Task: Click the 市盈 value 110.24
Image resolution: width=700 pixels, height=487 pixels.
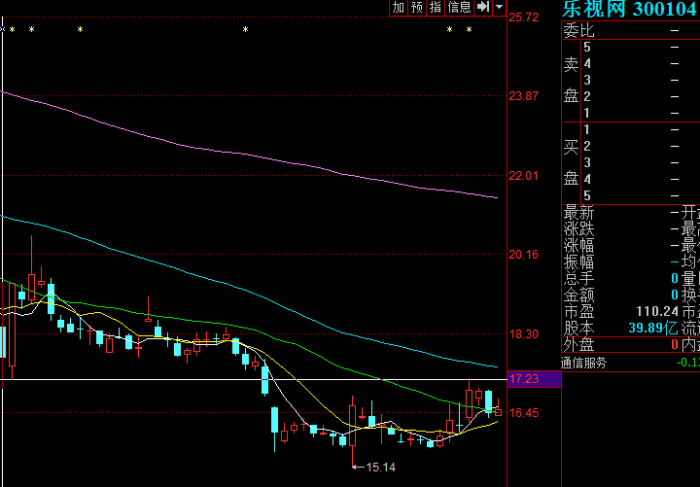Action: (657, 311)
